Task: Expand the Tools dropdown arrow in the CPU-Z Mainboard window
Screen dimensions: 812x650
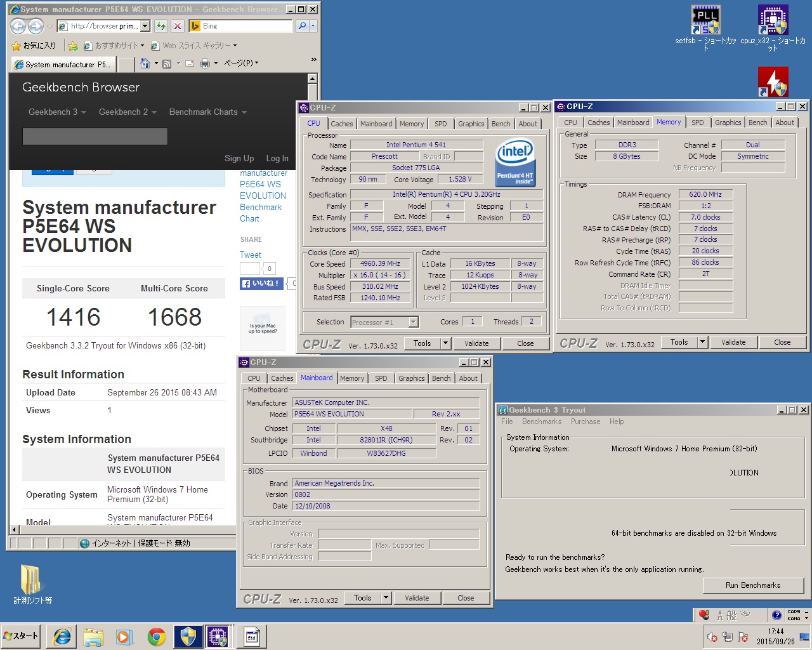Action: (386, 598)
